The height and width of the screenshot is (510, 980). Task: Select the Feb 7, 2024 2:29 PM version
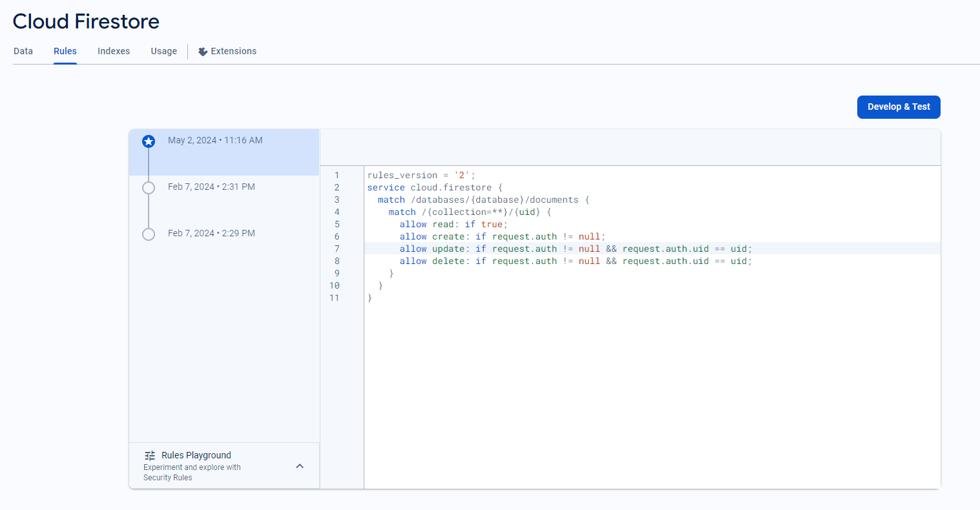211,234
